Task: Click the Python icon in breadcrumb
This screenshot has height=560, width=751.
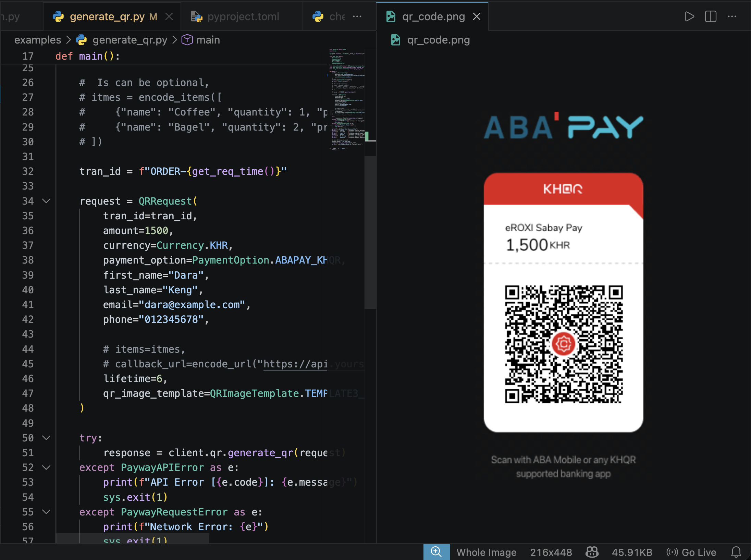Action: (81, 40)
